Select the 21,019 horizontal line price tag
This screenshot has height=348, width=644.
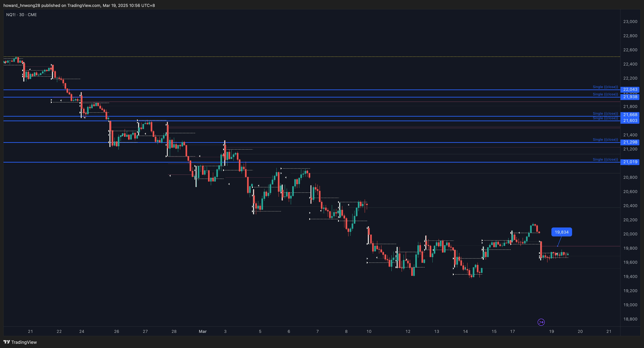(630, 162)
